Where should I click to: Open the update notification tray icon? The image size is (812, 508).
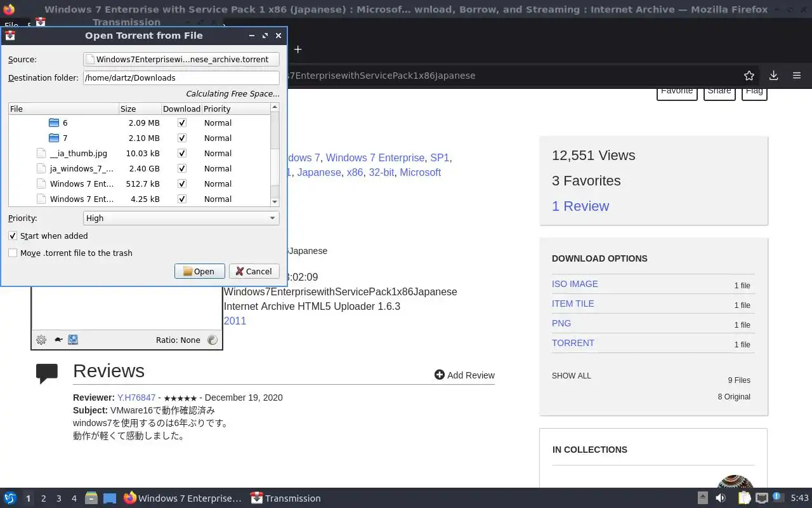point(778,498)
